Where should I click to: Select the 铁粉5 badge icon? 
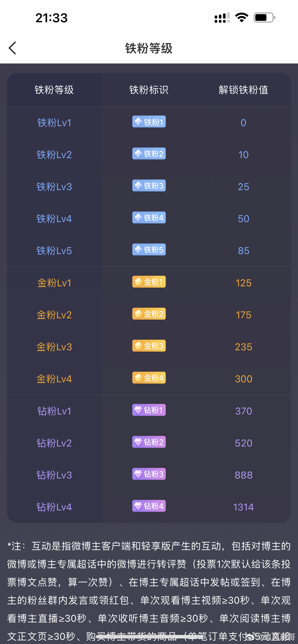[x=149, y=249]
